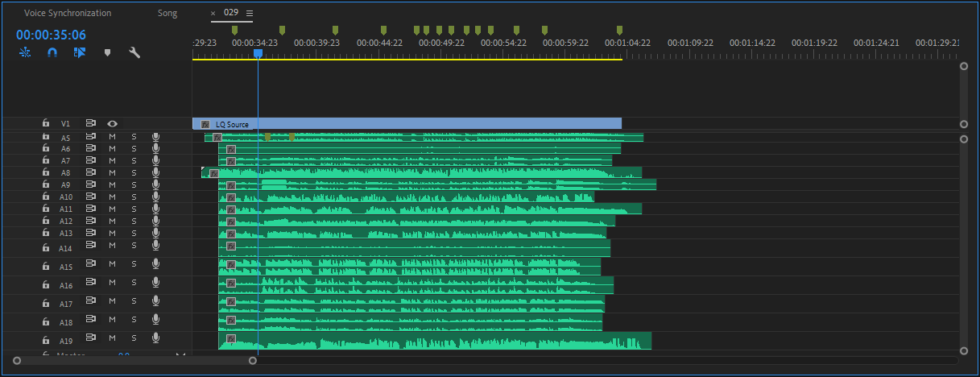Target track V1 label

tap(66, 124)
